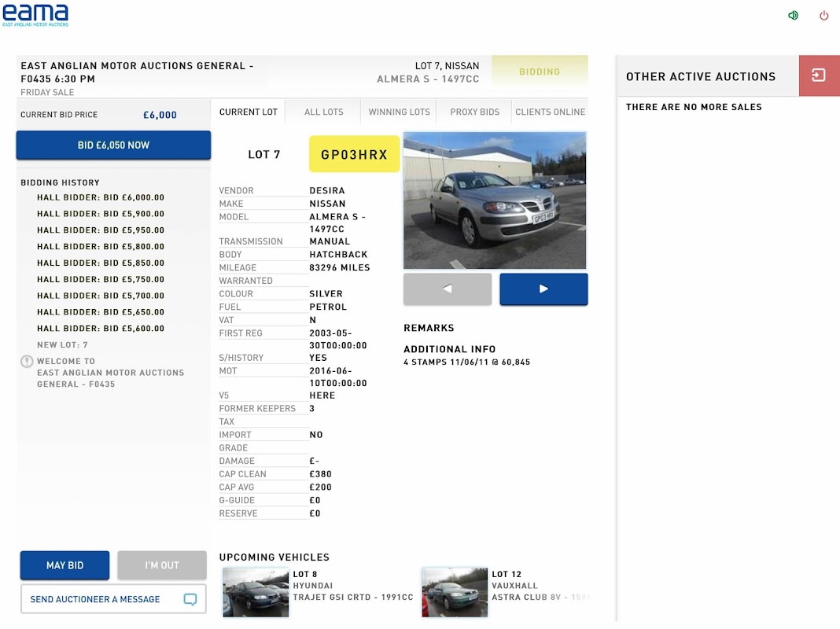The image size is (840, 629).
Task: Select Hall Bidder bid £5,850.00 entry
Action: 101,263
